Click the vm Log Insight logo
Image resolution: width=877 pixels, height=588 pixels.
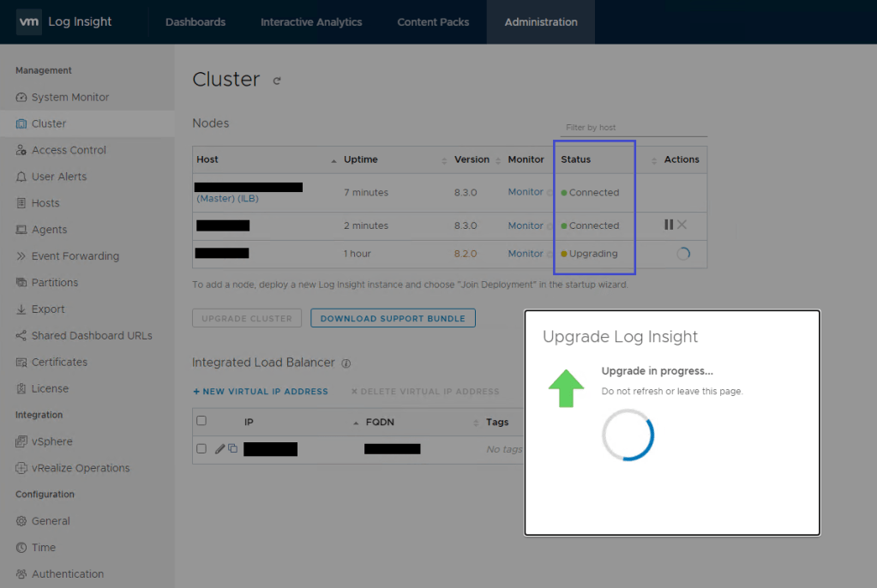click(x=65, y=21)
